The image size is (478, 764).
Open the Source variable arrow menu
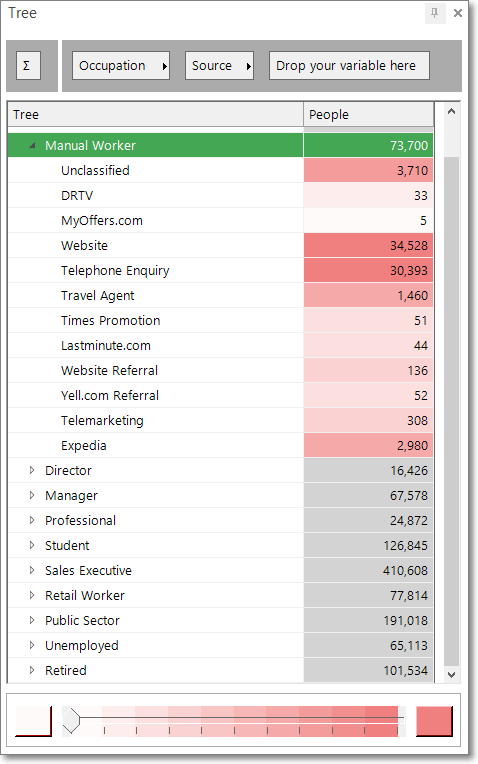pyautogui.click(x=249, y=66)
